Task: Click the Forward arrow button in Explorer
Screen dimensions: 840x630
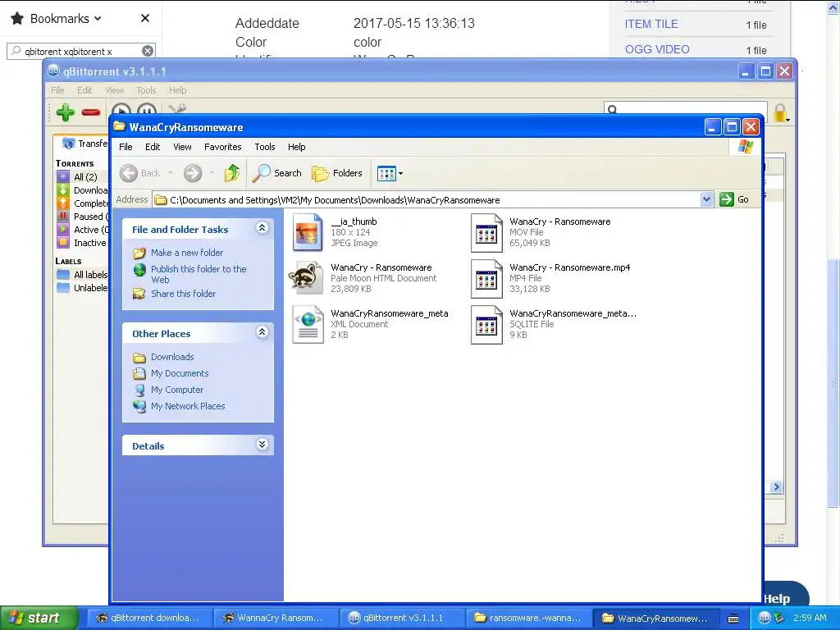Action: click(193, 173)
